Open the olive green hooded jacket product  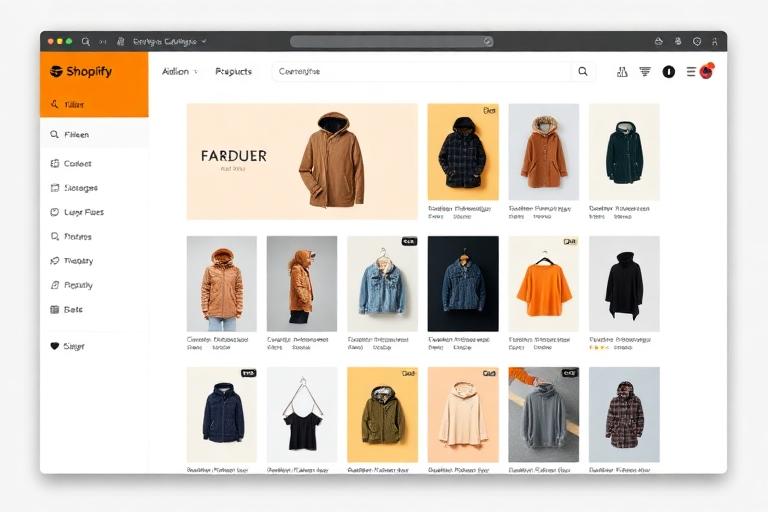[383, 414]
